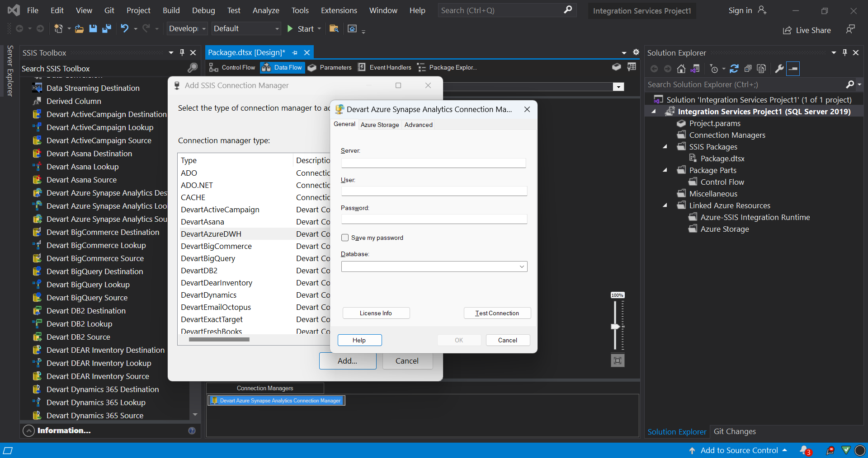
Task: Click the fit-to-window icon below zoom slider
Action: (618, 360)
